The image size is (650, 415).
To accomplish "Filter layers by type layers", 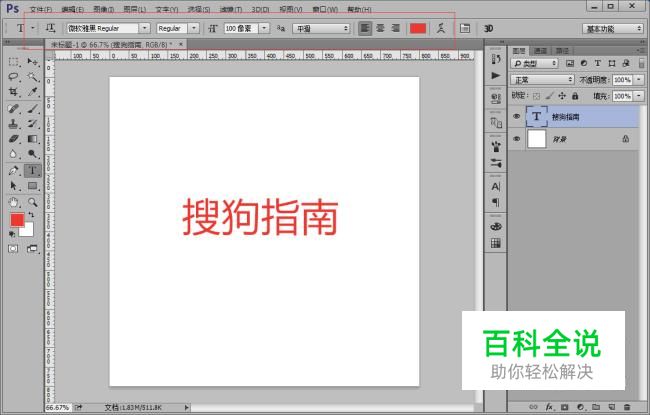I will tap(597, 63).
